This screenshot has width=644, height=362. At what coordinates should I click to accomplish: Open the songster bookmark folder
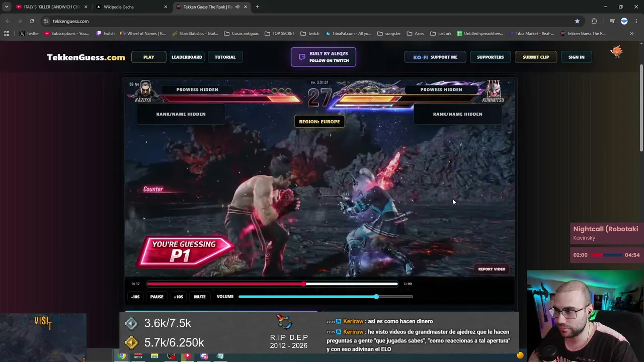pyautogui.click(x=389, y=34)
